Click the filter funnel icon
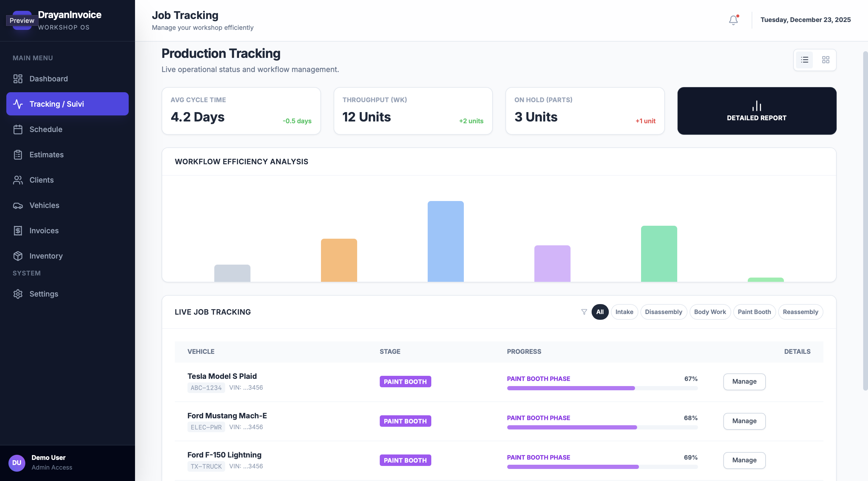This screenshot has width=868, height=481. point(584,312)
